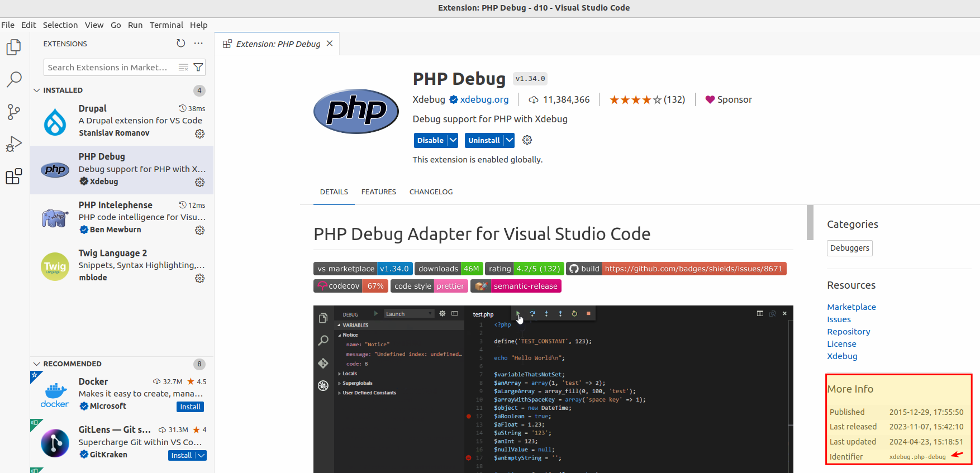Click the Uninstall button
This screenshot has height=473, width=980.
point(484,141)
